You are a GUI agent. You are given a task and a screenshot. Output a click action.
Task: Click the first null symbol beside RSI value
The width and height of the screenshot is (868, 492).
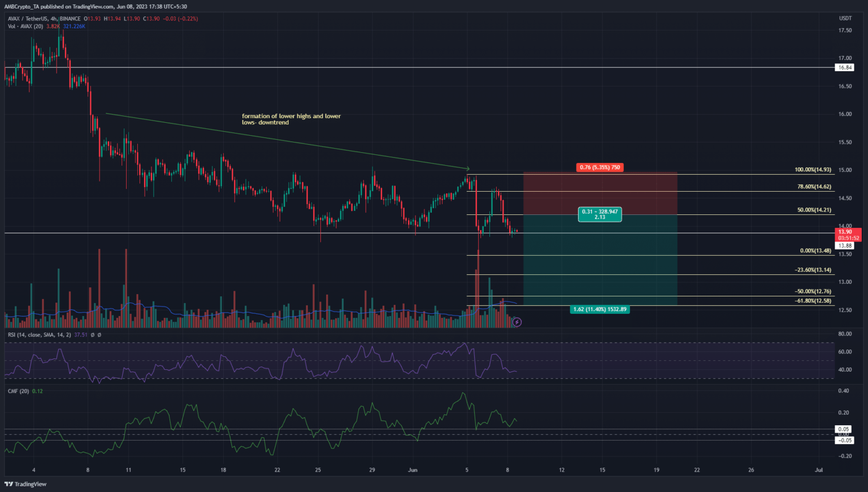pos(93,335)
